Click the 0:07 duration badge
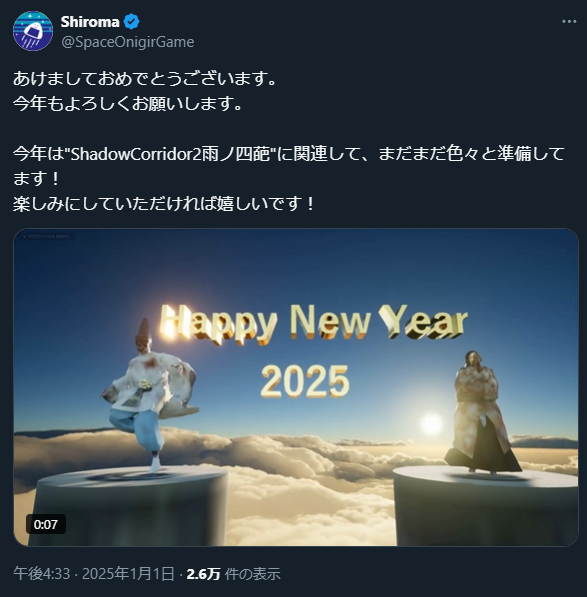The height and width of the screenshot is (597, 587). coord(46,524)
